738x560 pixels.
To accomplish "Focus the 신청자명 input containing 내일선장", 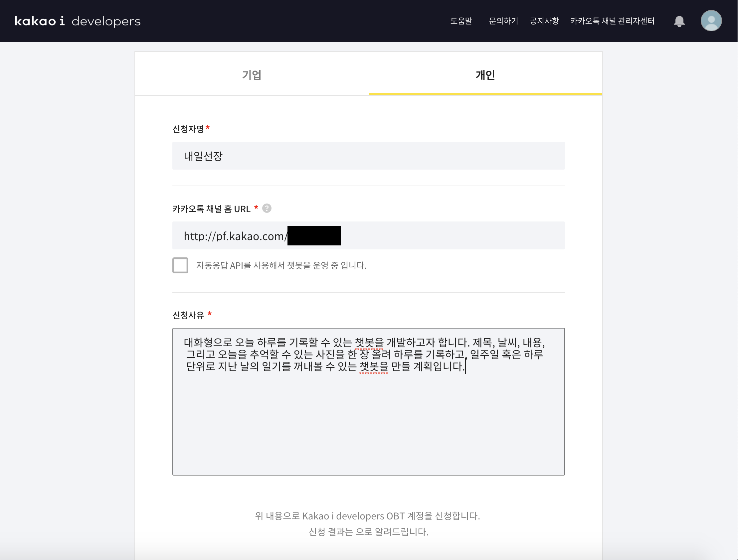I will (368, 156).
